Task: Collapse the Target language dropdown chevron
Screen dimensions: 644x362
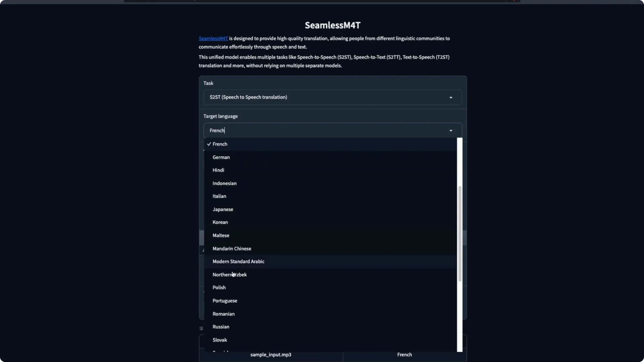Action: pyautogui.click(x=451, y=131)
